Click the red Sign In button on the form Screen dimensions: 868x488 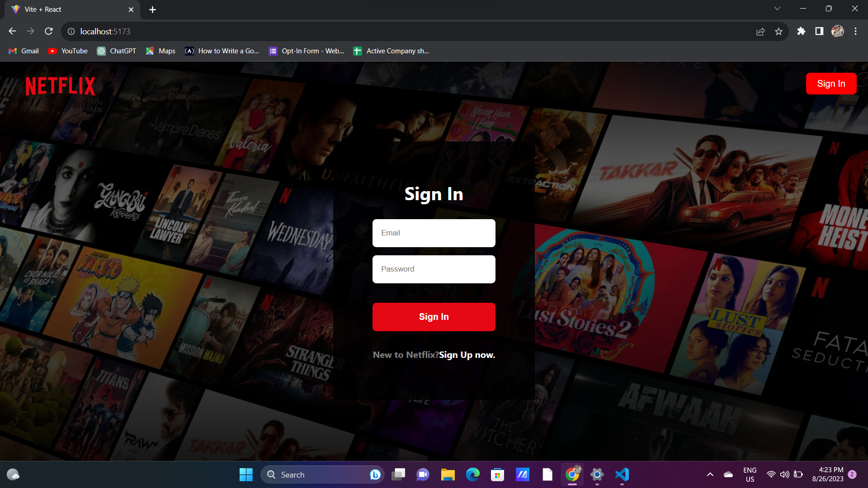434,317
